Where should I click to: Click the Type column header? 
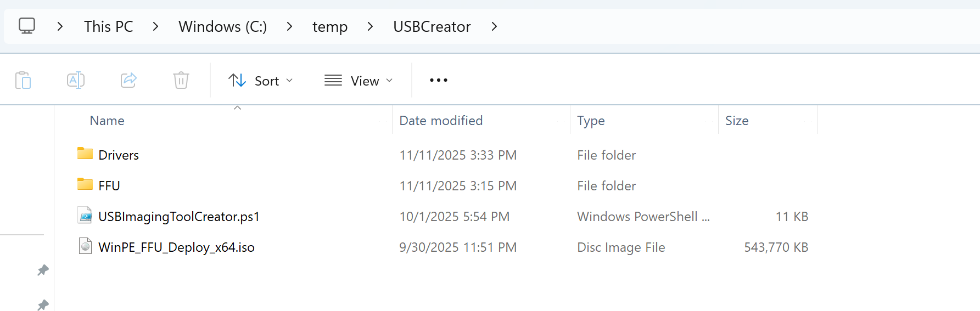pyautogui.click(x=591, y=121)
